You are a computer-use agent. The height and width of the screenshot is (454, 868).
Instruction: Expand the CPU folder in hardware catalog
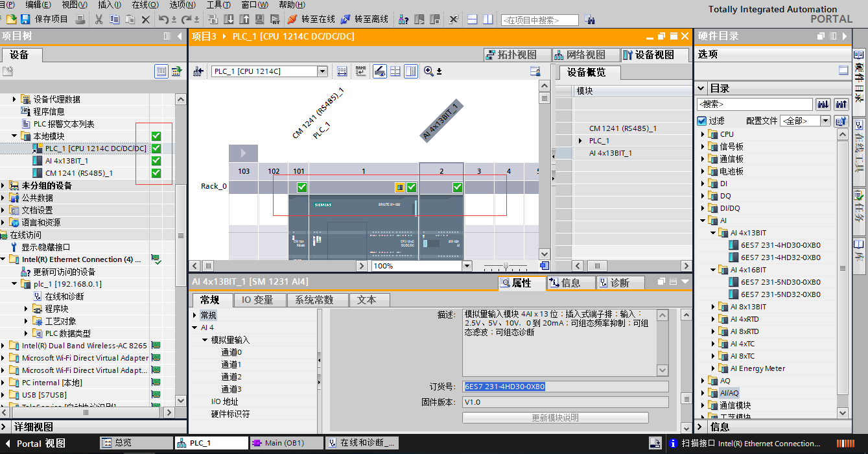coord(703,134)
